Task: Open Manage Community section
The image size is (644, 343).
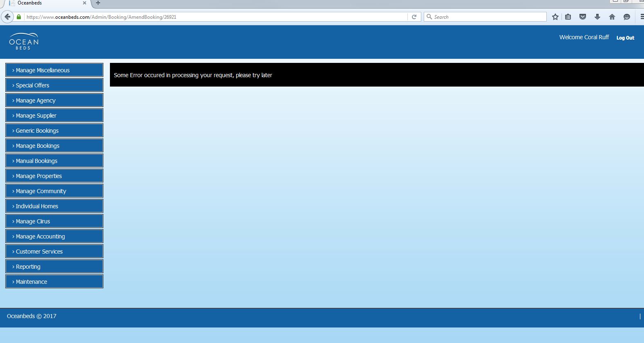Action: click(x=54, y=191)
